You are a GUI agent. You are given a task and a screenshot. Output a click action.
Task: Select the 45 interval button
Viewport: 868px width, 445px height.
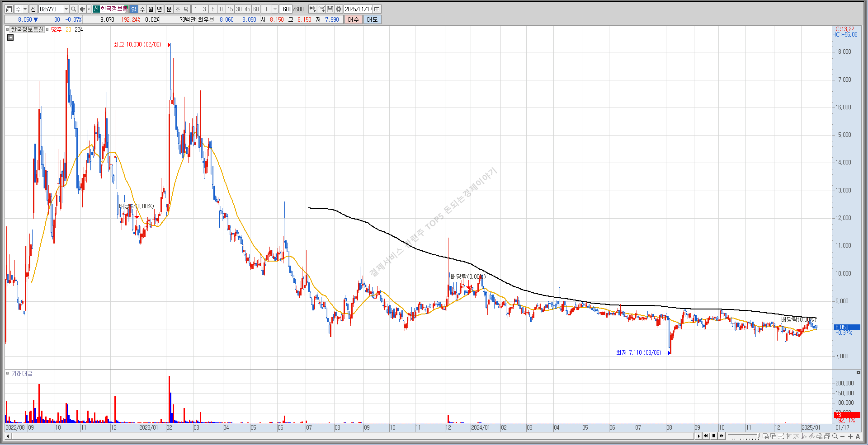pos(247,9)
